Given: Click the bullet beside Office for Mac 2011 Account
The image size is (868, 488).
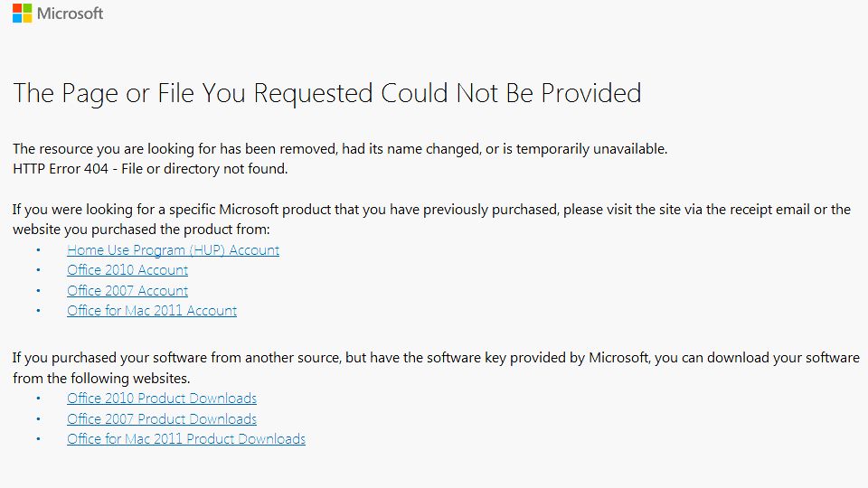Looking at the screenshot, I should pyautogui.click(x=39, y=311).
